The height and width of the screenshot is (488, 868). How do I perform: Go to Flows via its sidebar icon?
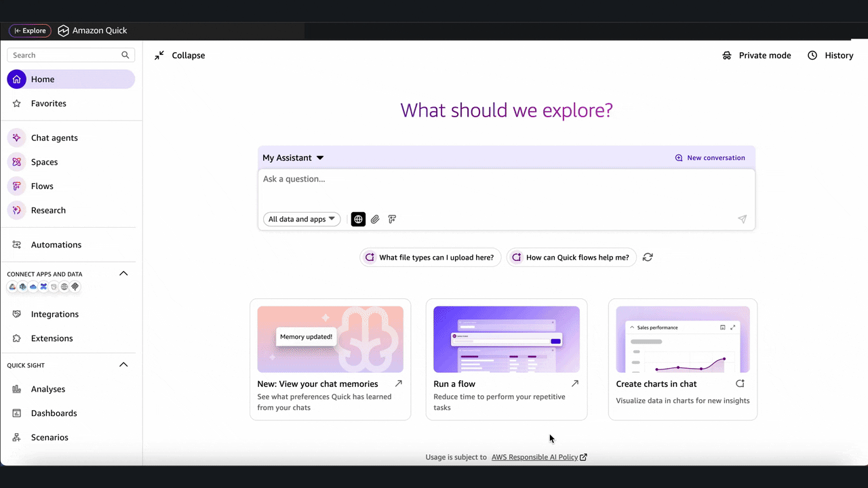(17, 186)
